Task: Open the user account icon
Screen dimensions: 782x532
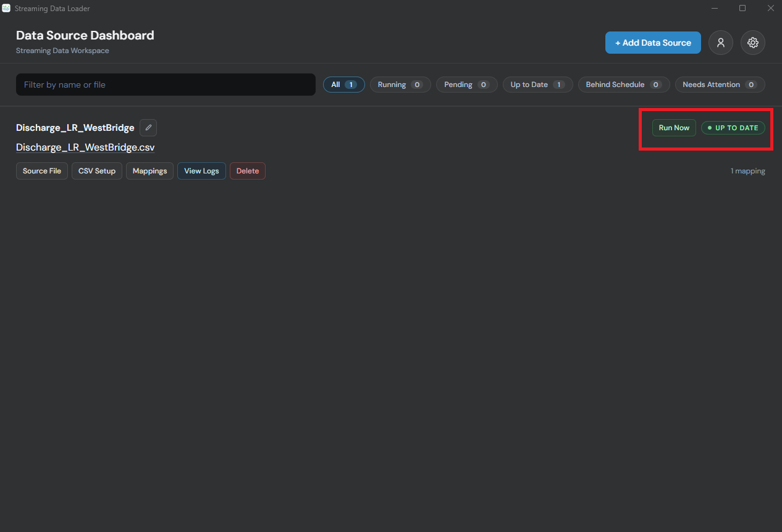Action: (x=721, y=43)
